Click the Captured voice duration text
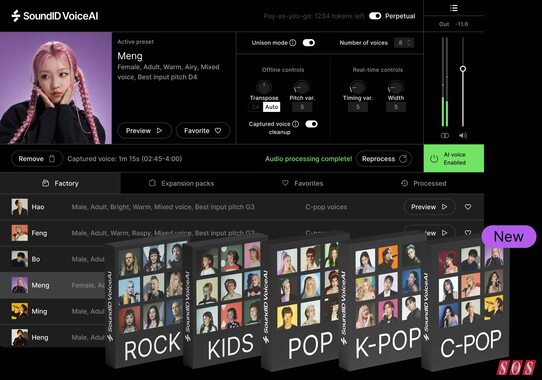Screen dimensions: 542x380 (x=124, y=159)
